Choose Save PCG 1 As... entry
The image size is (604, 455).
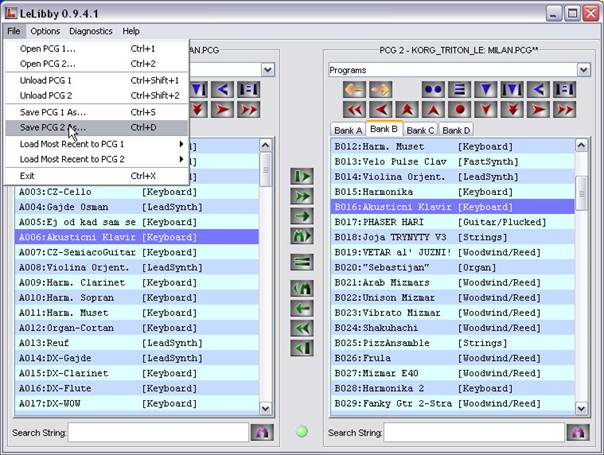[96, 112]
